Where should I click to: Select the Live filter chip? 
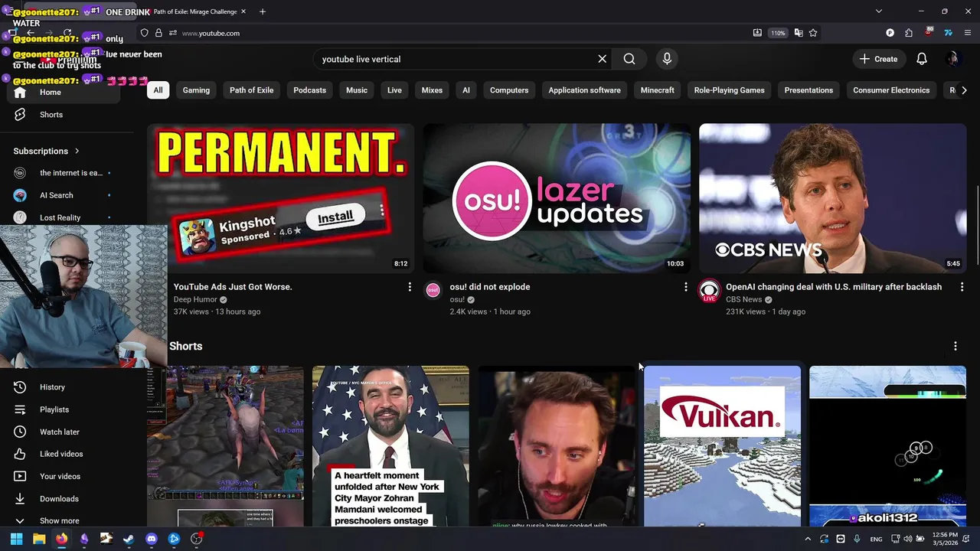point(394,90)
